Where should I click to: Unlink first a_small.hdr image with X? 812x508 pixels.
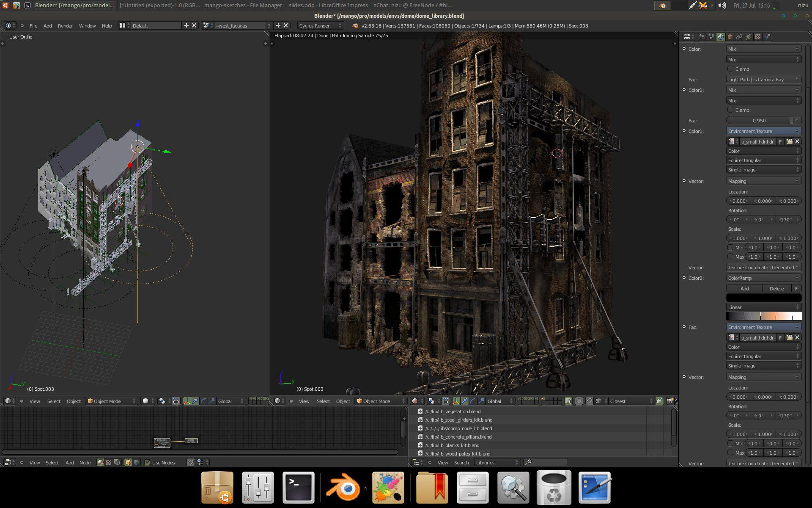[x=797, y=141]
